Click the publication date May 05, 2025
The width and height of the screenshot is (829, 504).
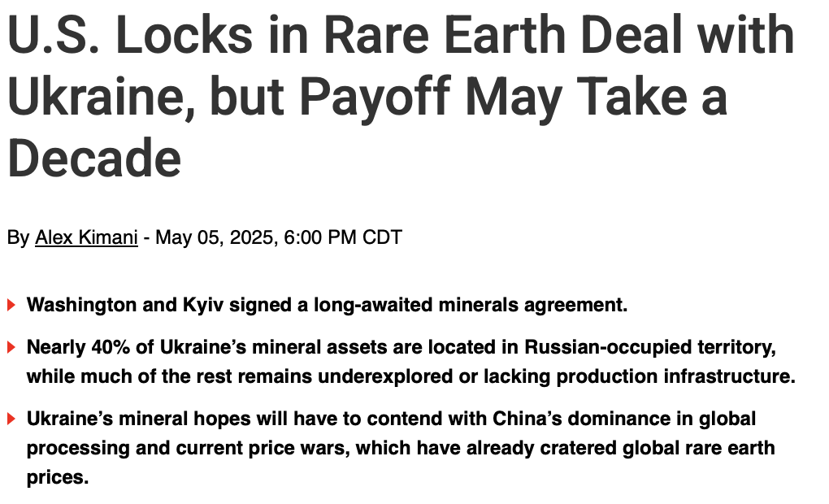click(215, 237)
